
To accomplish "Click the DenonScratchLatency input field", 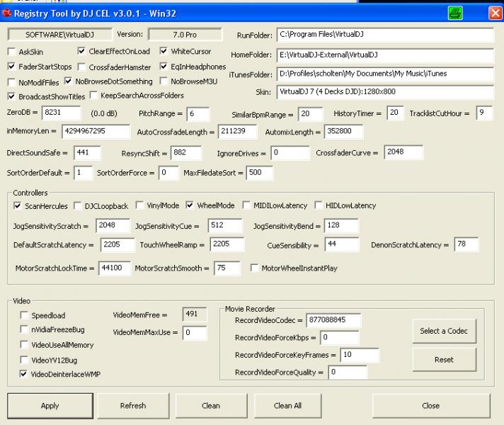I will 466,244.
